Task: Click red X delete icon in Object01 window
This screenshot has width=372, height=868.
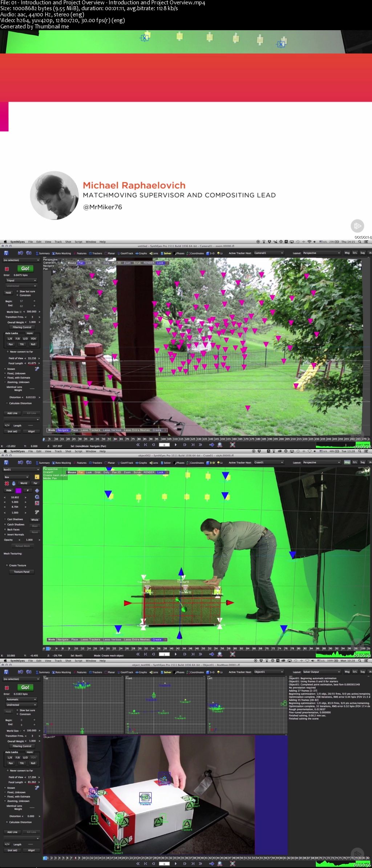Action: pyautogui.click(x=7, y=688)
